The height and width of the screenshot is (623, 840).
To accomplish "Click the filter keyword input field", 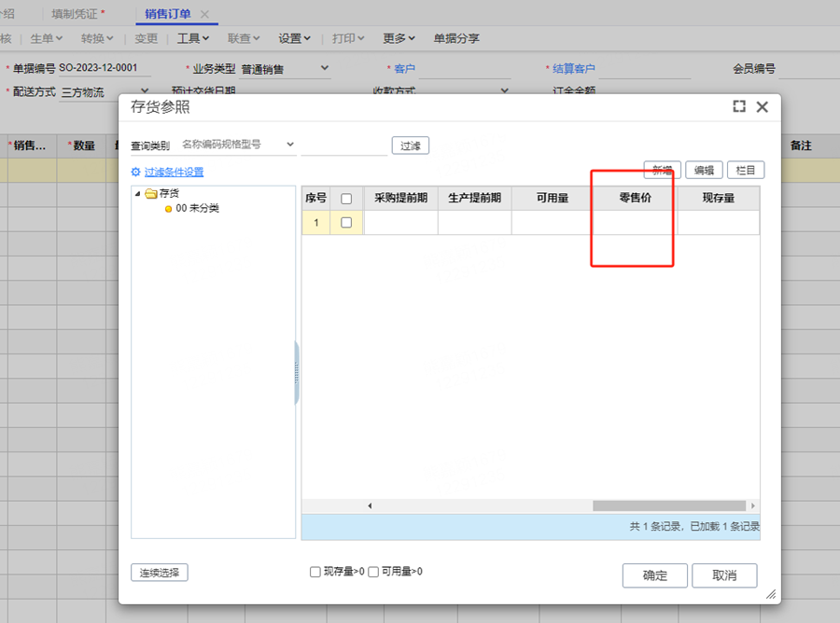I will tap(343, 145).
